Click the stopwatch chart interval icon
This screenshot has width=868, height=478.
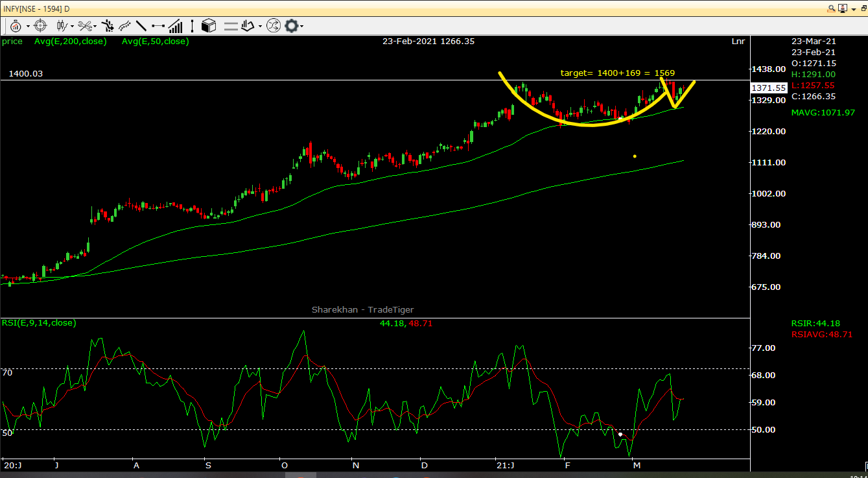16,26
